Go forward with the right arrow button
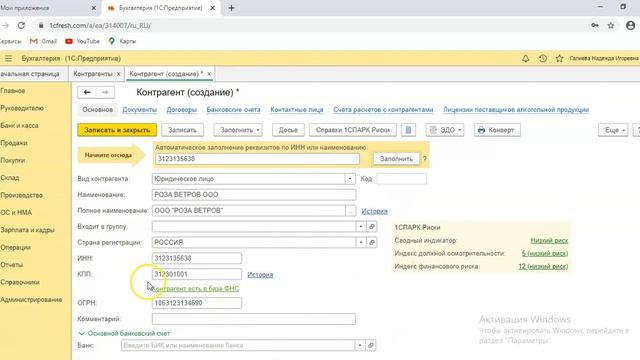 click(105, 92)
